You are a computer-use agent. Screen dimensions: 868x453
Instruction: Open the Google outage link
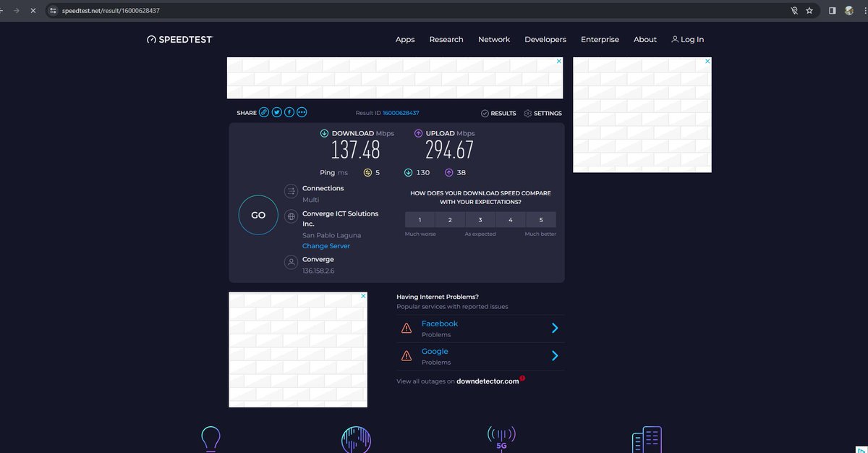tap(435, 351)
